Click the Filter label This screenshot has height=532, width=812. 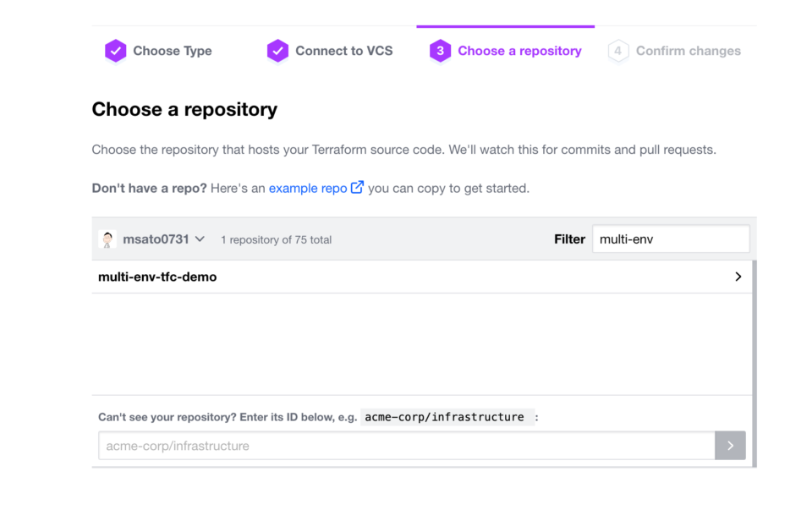(569, 239)
